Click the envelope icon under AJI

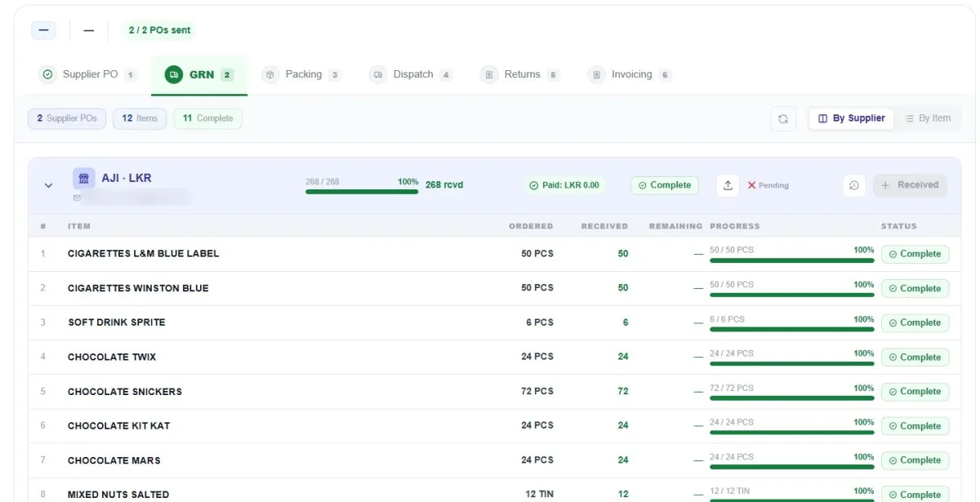[78, 198]
